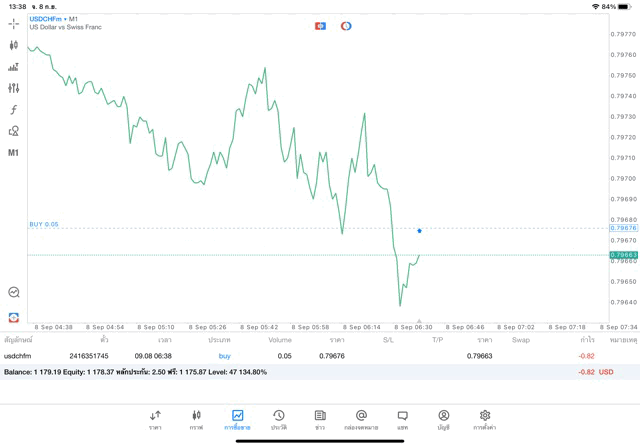640x447 pixels.
Task: Switch chart type via candlestick icon
Action: pos(13,45)
